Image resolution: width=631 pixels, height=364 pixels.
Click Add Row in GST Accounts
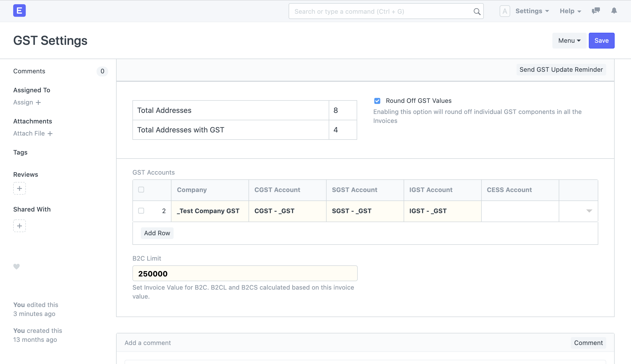point(157,233)
